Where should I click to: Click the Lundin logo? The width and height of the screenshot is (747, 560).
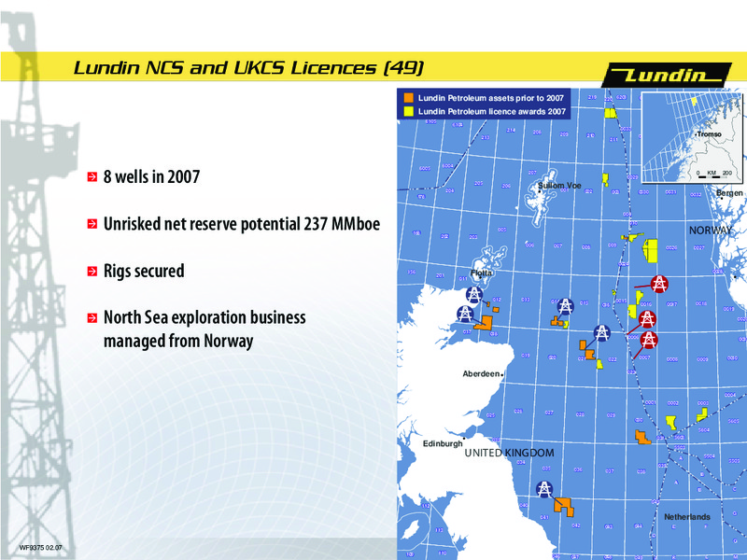(667, 76)
